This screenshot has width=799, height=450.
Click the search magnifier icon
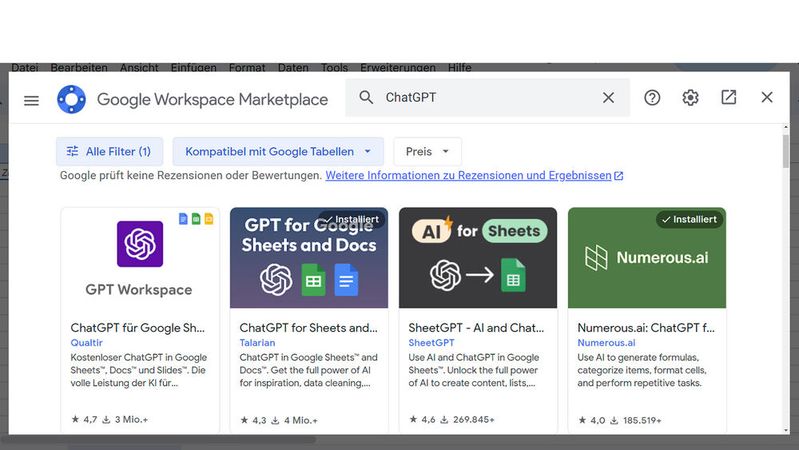pyautogui.click(x=366, y=97)
